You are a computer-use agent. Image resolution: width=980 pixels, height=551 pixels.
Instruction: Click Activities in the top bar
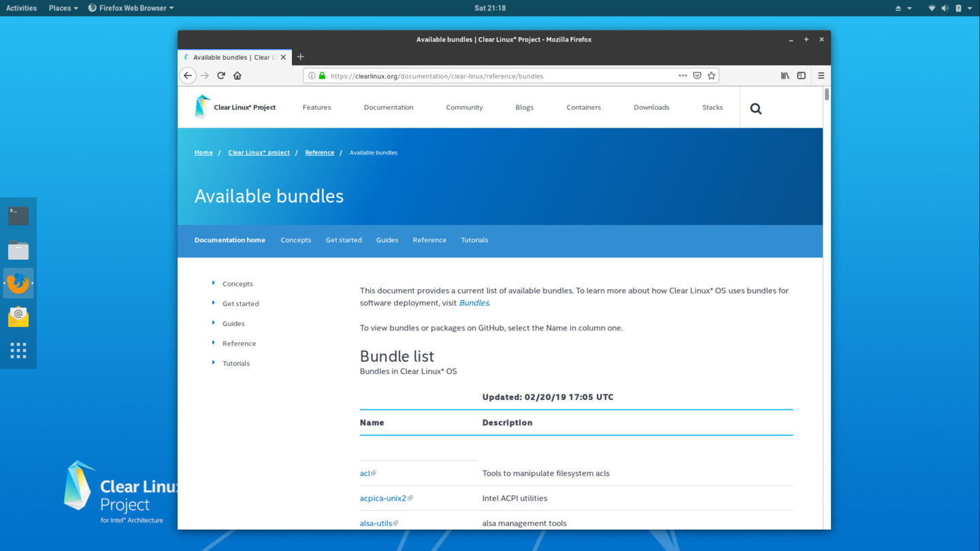(21, 8)
